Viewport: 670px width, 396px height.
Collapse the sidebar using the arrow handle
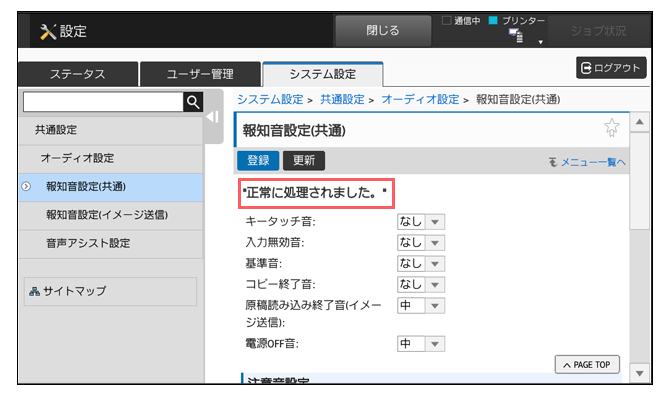click(x=213, y=117)
